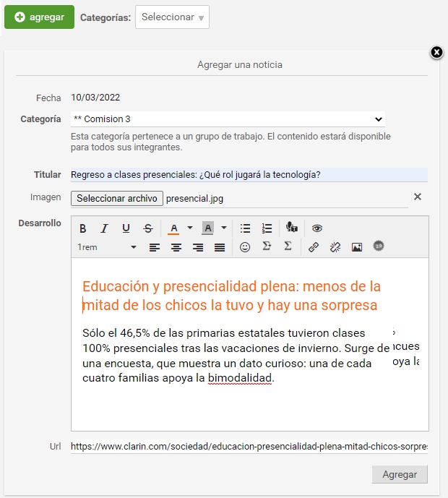Insert an image into the editor

(x=356, y=247)
